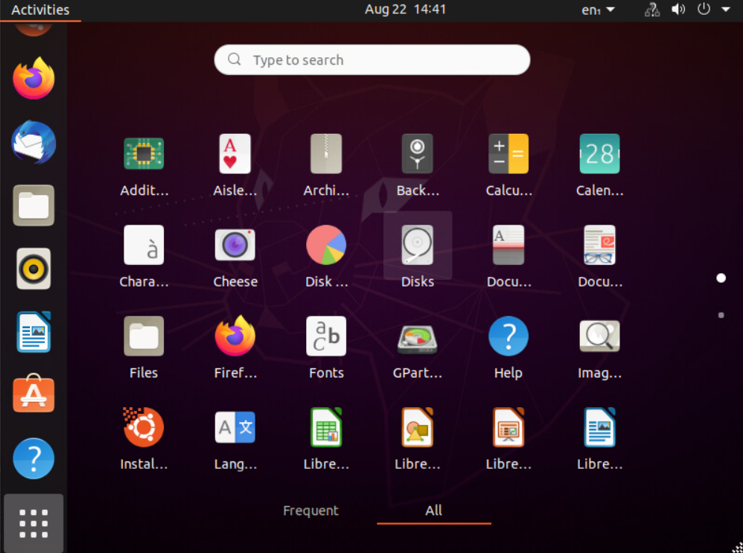Open Document Viewer with glasses icon
This screenshot has height=553, width=743.
tap(599, 245)
